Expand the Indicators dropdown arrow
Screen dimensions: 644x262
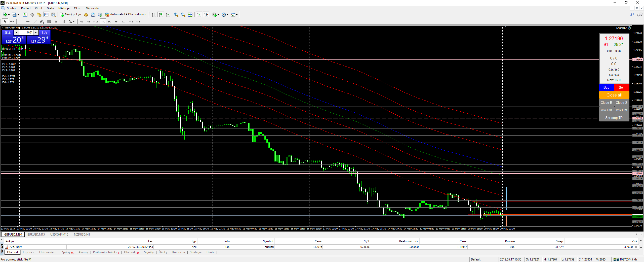pyautogui.click(x=218, y=15)
